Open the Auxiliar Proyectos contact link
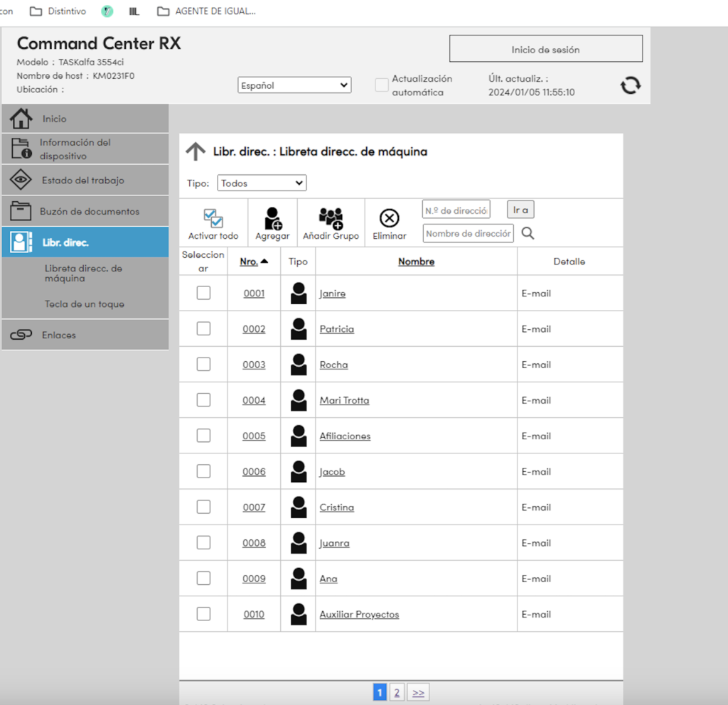 click(x=359, y=614)
